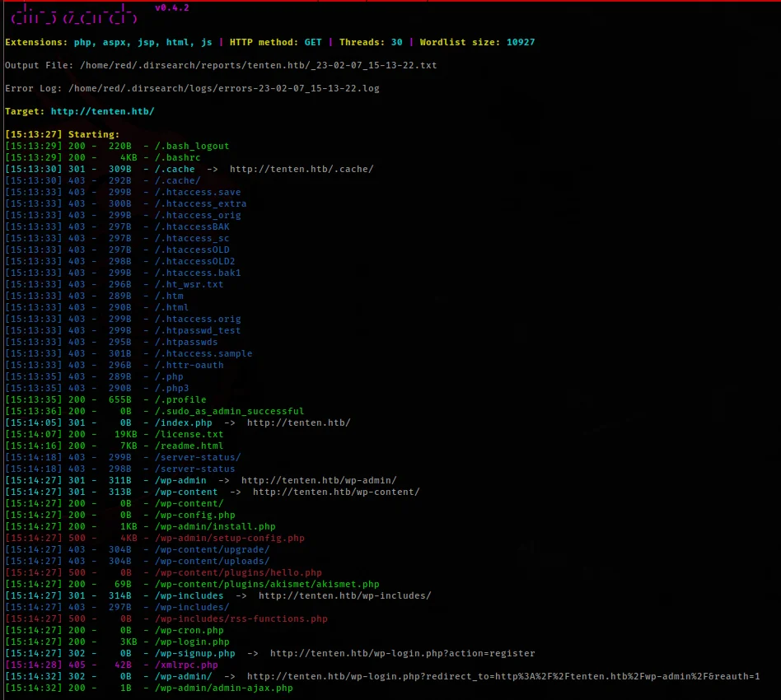Screen dimensions: 781x700
Task: Select the HTTP method GET value
Action: (313, 42)
